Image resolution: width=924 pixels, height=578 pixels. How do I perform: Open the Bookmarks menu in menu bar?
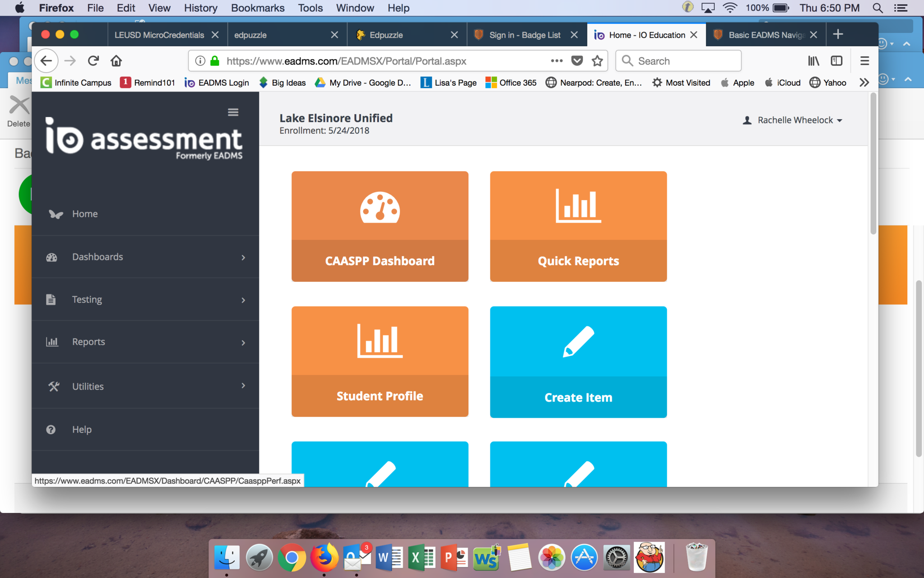[x=257, y=8]
